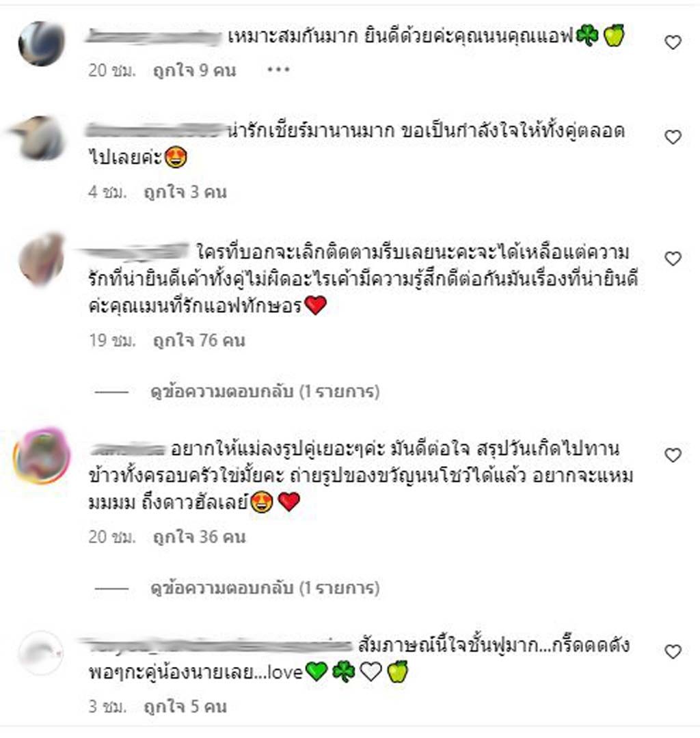Open the three-dot options menu on first comment

[x=278, y=70]
